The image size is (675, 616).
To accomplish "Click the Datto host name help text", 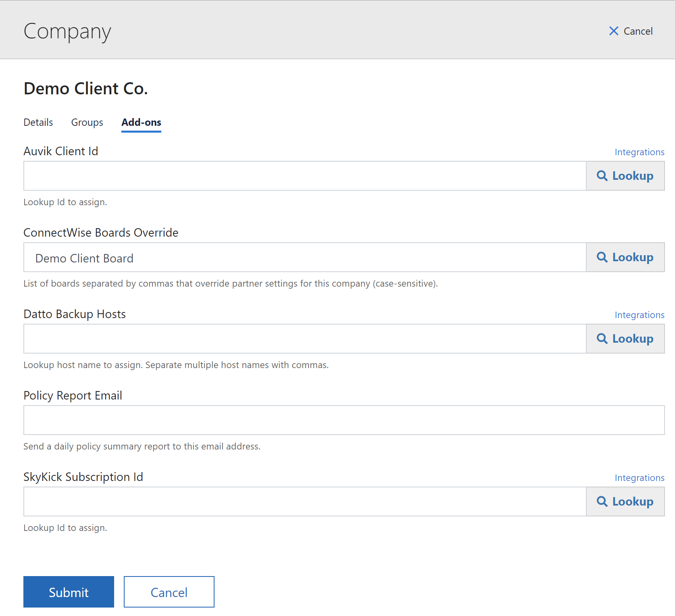I will tap(176, 365).
